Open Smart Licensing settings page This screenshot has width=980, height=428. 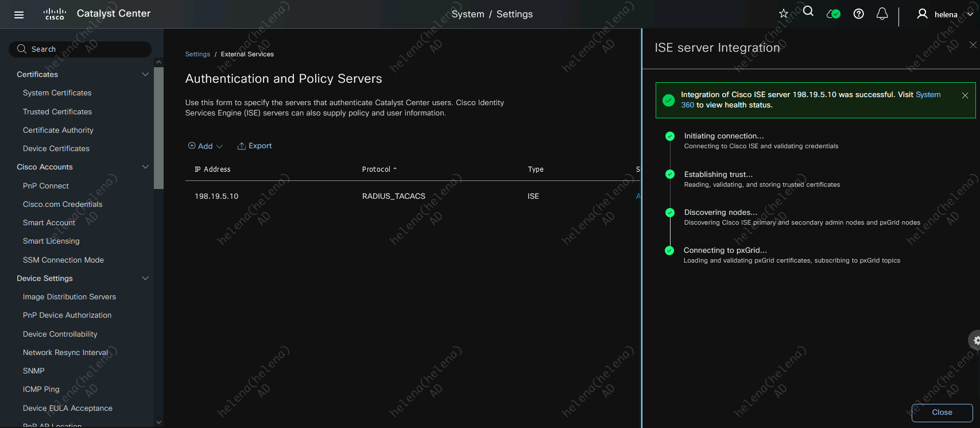(51, 241)
